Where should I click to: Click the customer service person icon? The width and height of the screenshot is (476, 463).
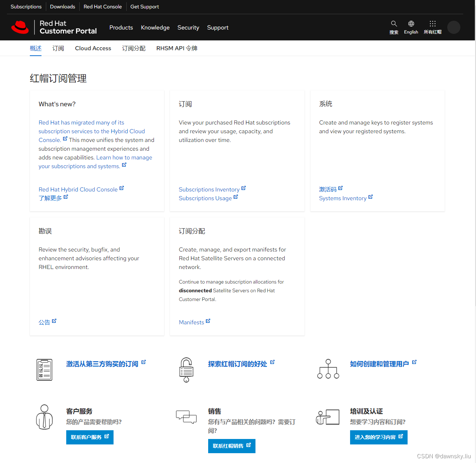44,417
